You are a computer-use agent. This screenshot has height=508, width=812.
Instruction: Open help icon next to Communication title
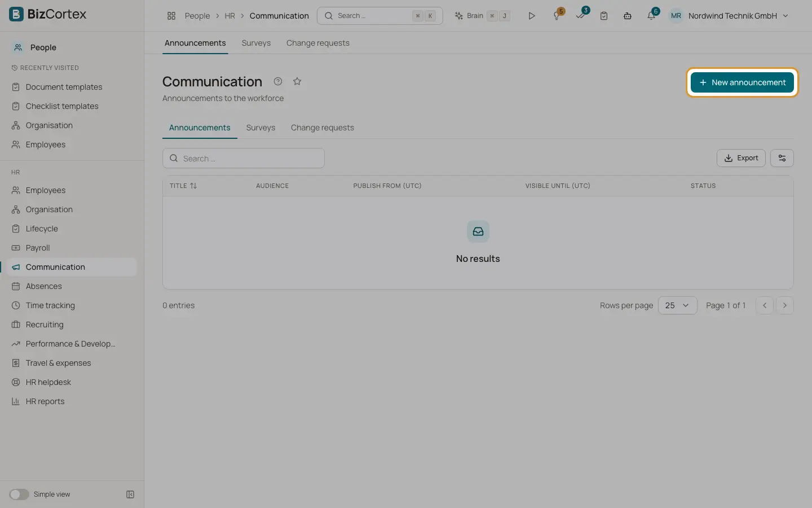278,81
